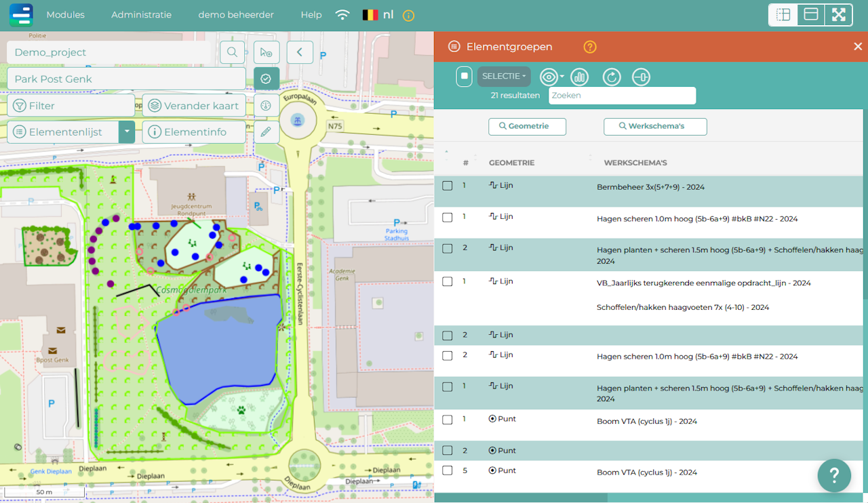Click the pencil edit icon

[266, 132]
